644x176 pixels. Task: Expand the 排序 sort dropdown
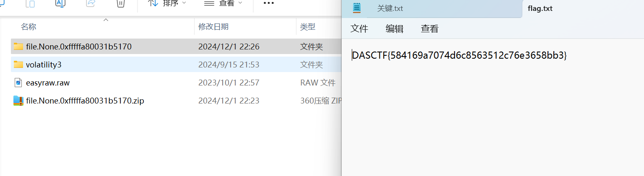168,3
